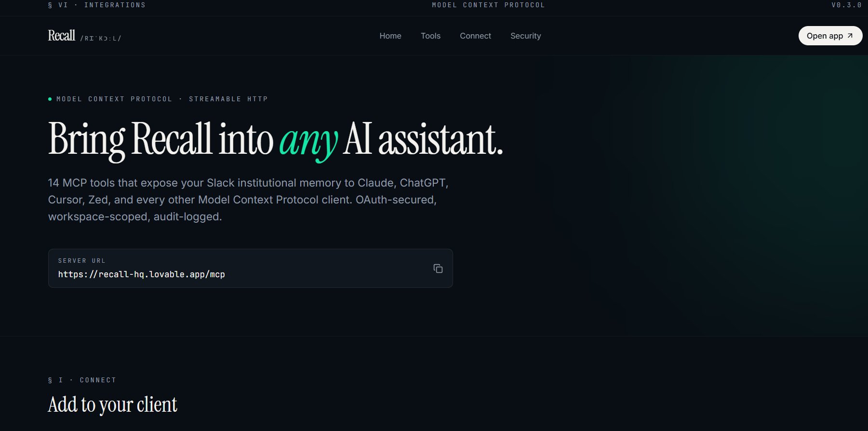
Task: Launch the app via Open app button
Action: 830,36
